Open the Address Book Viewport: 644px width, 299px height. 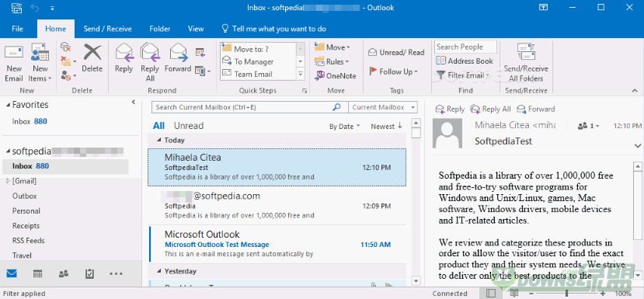[x=465, y=61]
